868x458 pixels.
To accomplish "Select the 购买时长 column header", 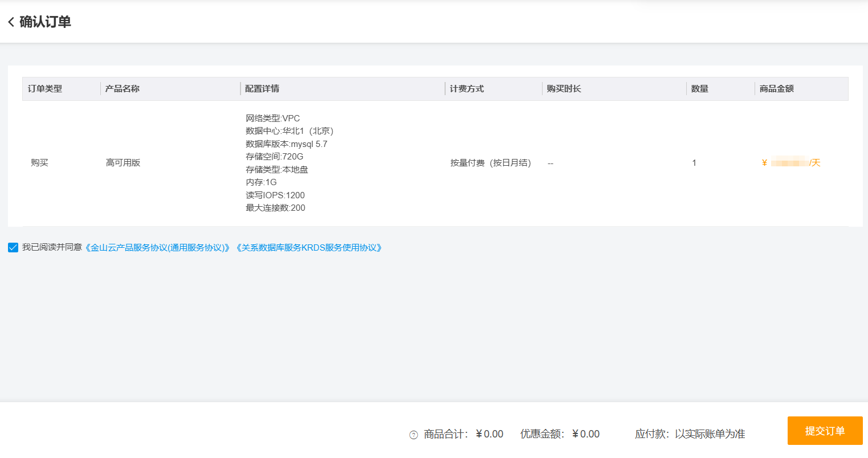I will tap(564, 89).
